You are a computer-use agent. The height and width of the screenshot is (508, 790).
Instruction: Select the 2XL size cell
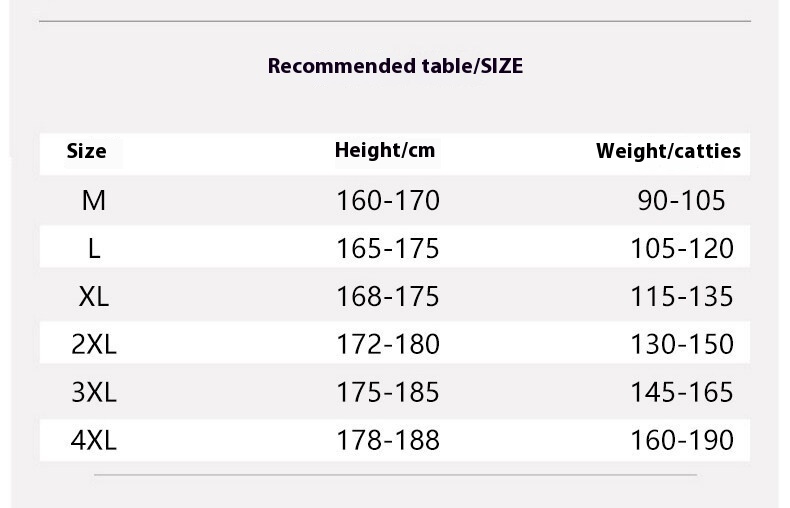click(94, 344)
